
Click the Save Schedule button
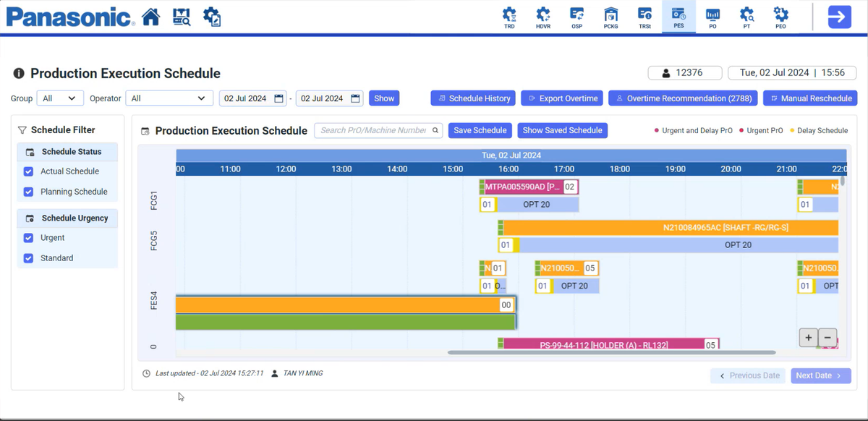pos(480,130)
